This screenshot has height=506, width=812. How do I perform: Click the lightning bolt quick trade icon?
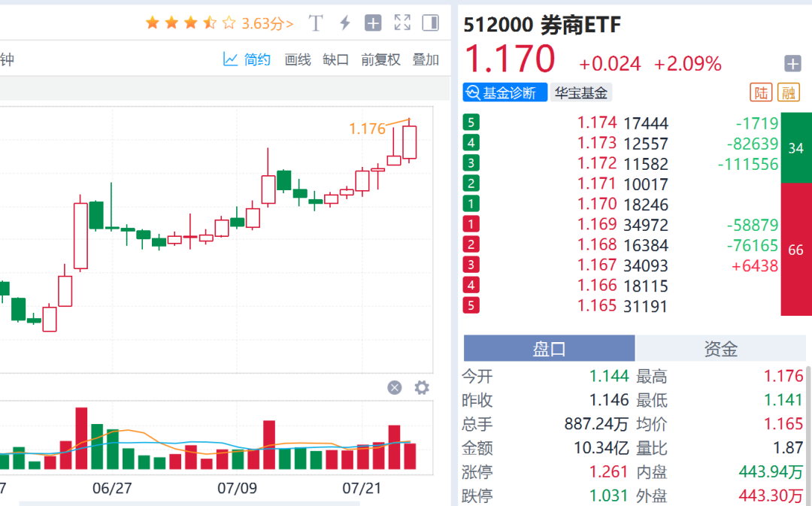(345, 23)
